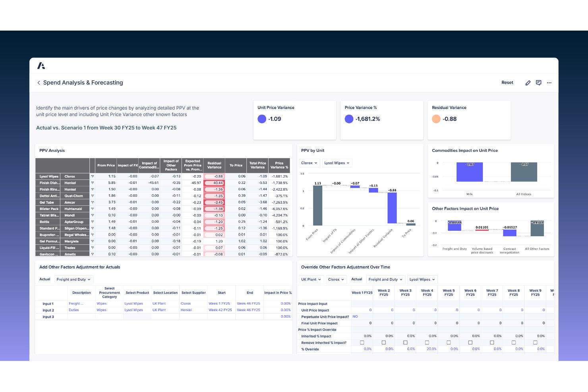Check Remove Inherited % Impact for Week 6 FY25

[470, 342]
